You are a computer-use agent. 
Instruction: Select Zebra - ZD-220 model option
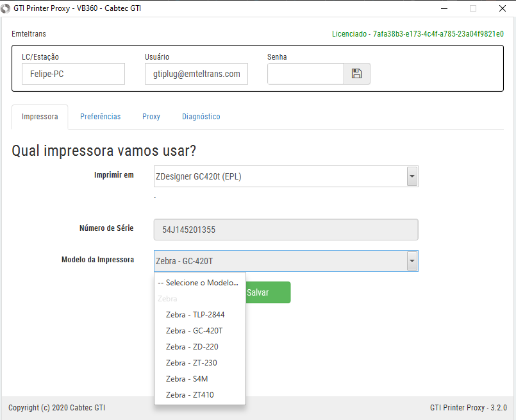pos(200,347)
